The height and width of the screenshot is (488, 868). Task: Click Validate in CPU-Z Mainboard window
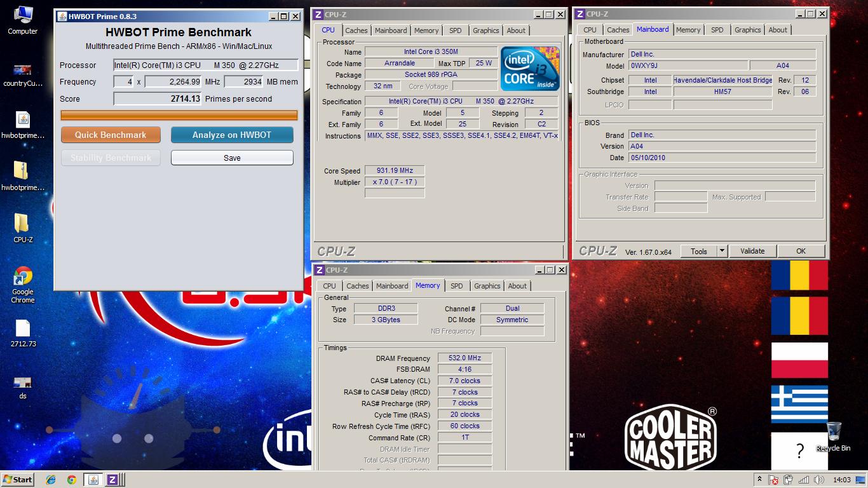point(752,251)
